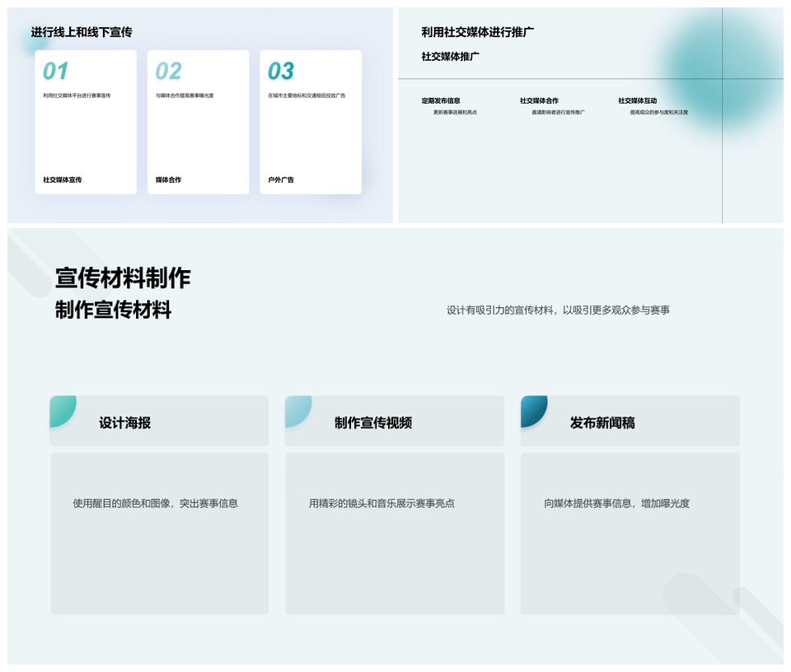The image size is (791, 672).
Task: Click the number 03 on the third card
Action: click(x=281, y=72)
